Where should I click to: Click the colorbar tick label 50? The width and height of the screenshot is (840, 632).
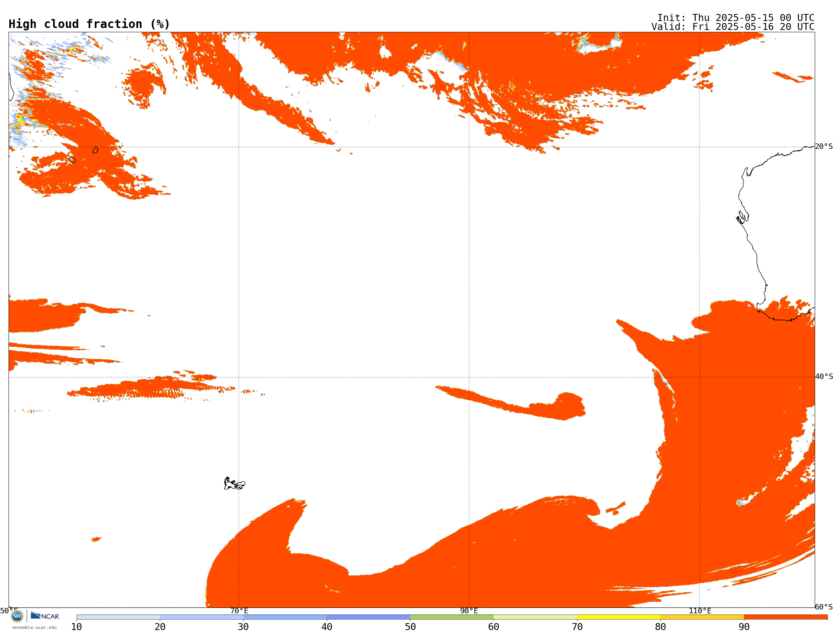[x=410, y=627]
